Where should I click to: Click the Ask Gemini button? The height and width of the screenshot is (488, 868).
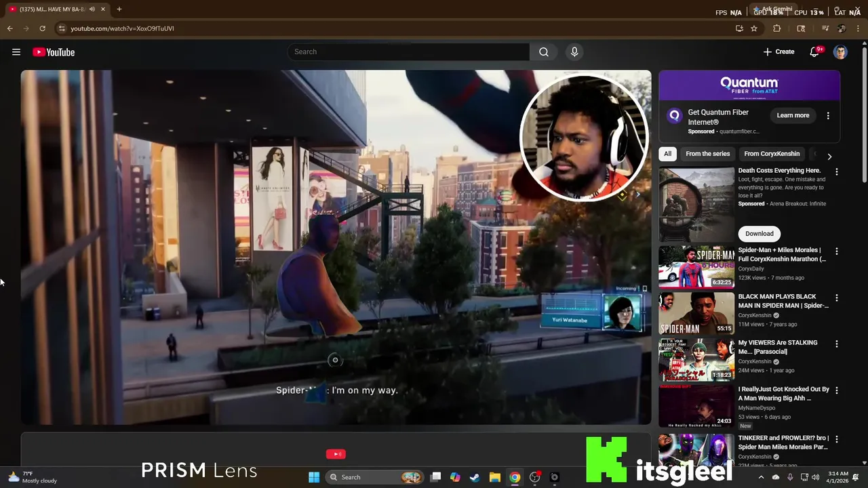772,9
